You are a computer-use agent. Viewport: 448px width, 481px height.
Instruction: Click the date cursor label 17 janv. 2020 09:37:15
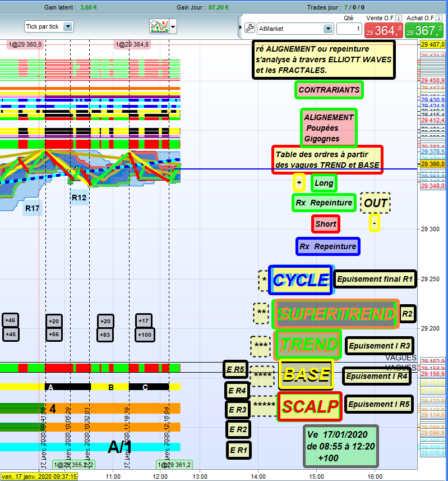tap(39, 477)
